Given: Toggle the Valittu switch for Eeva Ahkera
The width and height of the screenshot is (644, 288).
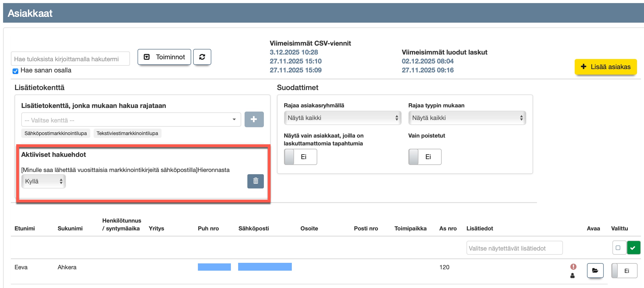Looking at the screenshot, I should pyautogui.click(x=624, y=271).
